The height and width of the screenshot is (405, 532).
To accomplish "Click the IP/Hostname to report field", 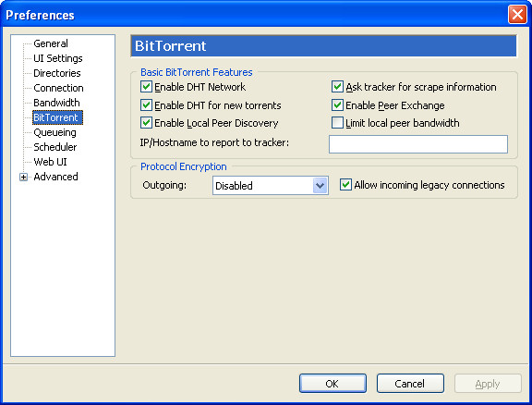I will point(418,144).
